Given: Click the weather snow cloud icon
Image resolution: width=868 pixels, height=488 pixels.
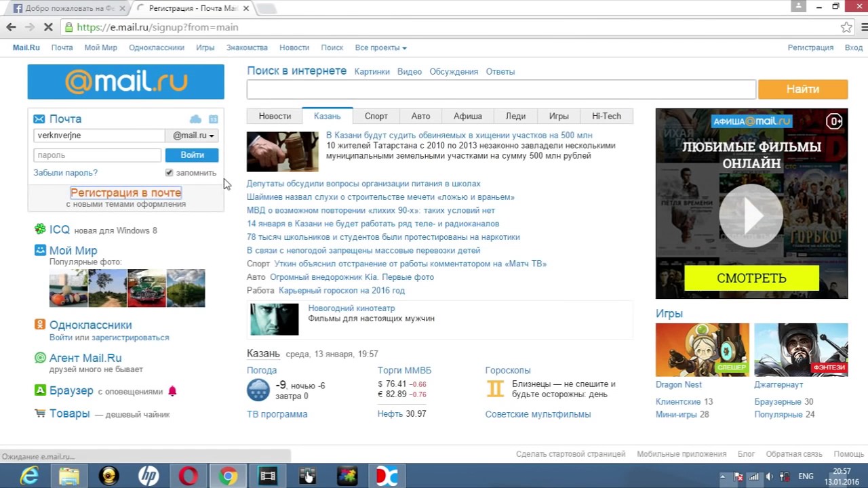Looking at the screenshot, I should [x=258, y=390].
